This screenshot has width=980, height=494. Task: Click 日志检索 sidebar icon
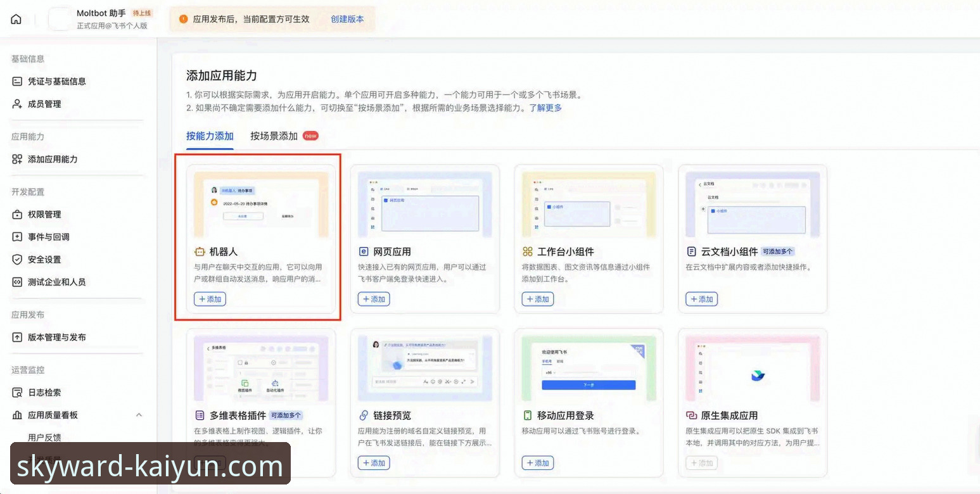pyautogui.click(x=17, y=392)
